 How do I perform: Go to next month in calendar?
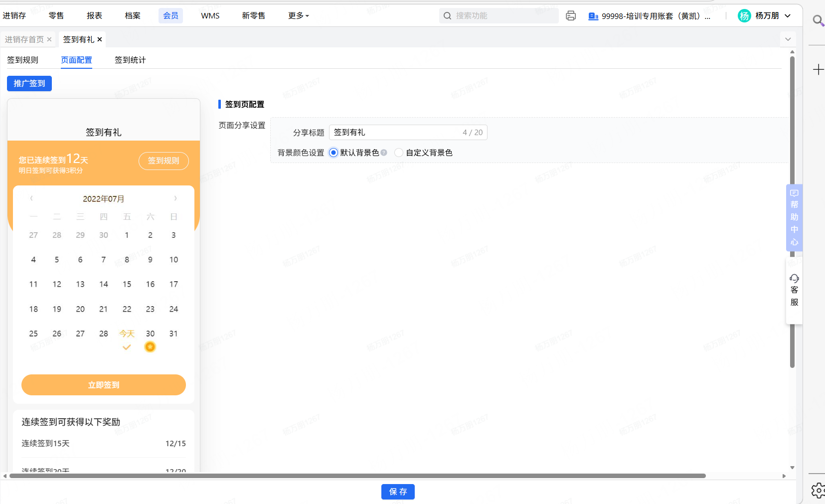click(x=175, y=198)
